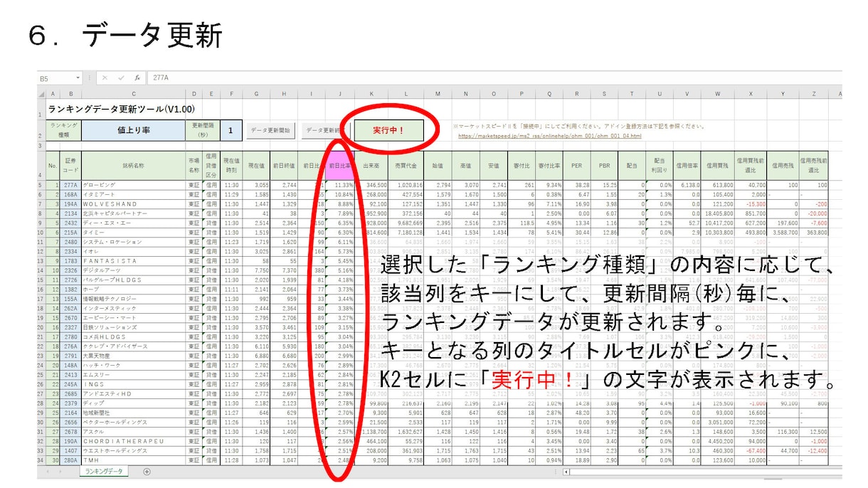Select the update interval cell showing 1
Image resolution: width=868 pixels, height=488 pixels.
point(231,130)
